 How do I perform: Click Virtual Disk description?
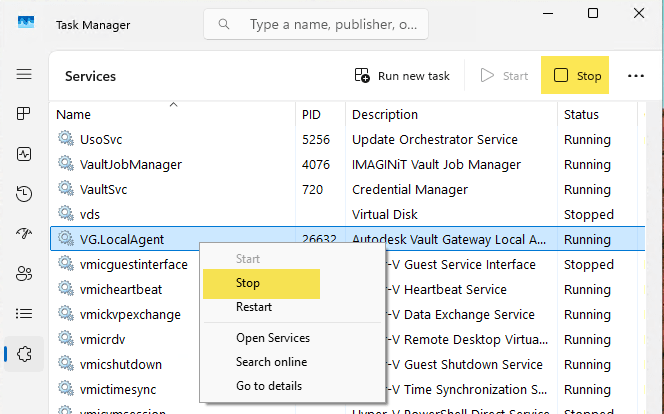385,215
